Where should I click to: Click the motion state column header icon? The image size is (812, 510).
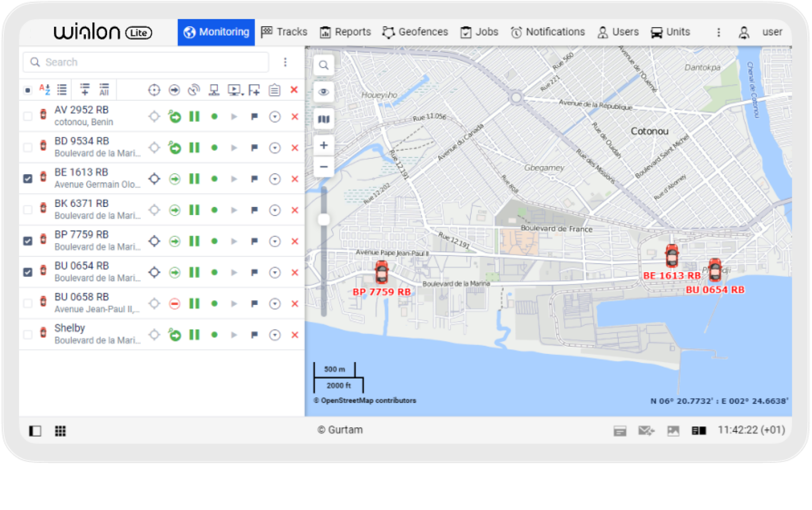(174, 90)
